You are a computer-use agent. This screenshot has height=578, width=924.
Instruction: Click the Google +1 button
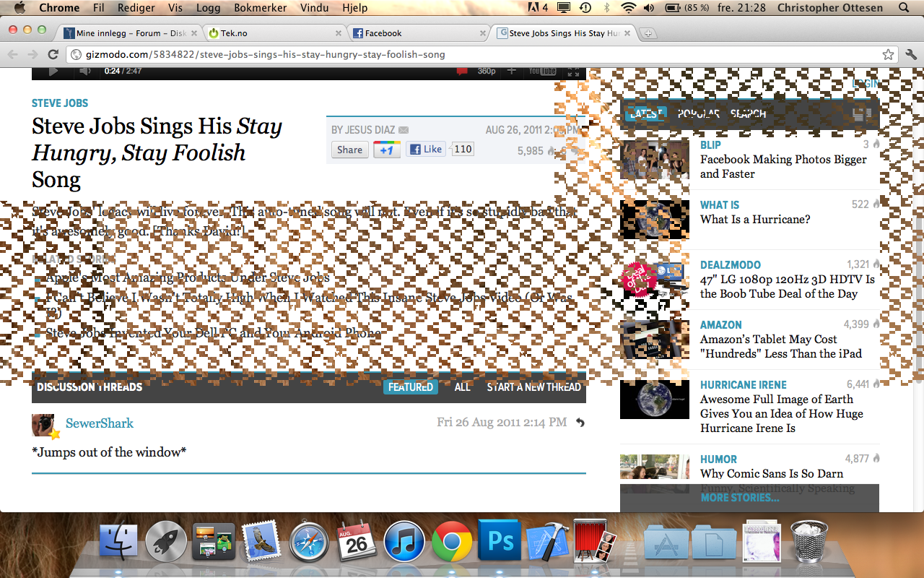pyautogui.click(x=387, y=150)
